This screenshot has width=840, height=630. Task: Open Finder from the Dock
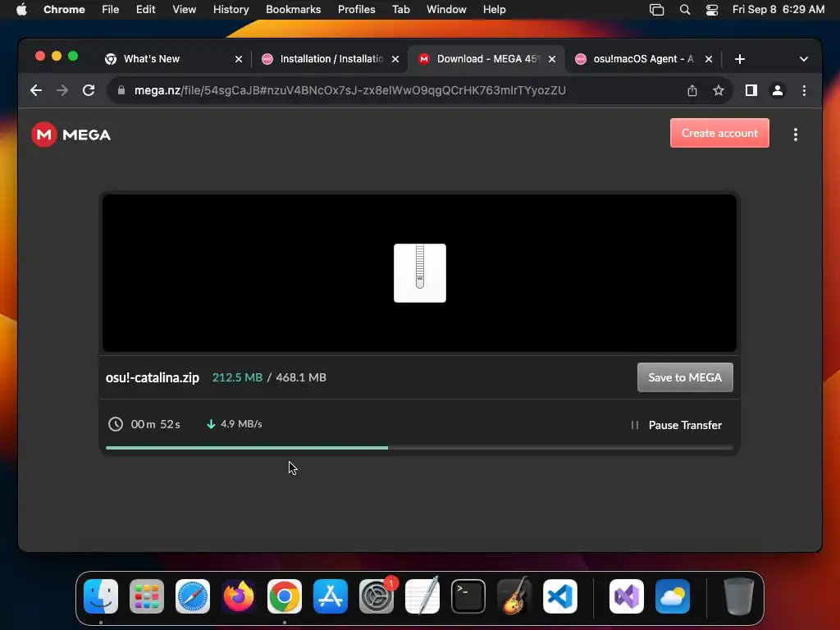coord(101,596)
